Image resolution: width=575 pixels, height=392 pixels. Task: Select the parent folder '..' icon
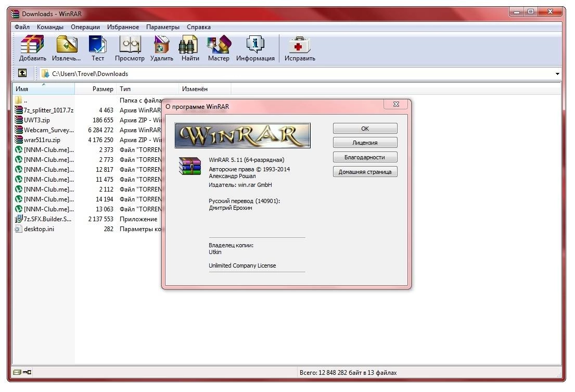[x=19, y=100]
